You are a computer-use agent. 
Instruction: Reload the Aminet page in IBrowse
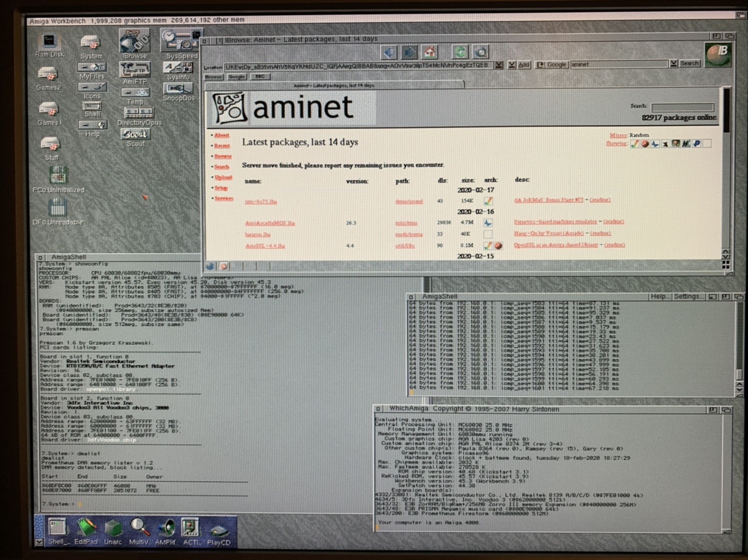click(460, 52)
